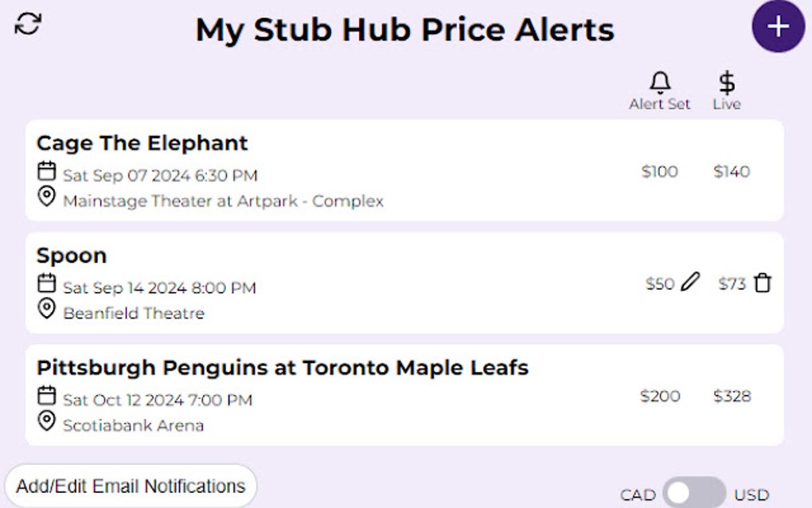Click Beanfield Theatre location pin icon
The width and height of the screenshot is (812, 508).
(47, 309)
